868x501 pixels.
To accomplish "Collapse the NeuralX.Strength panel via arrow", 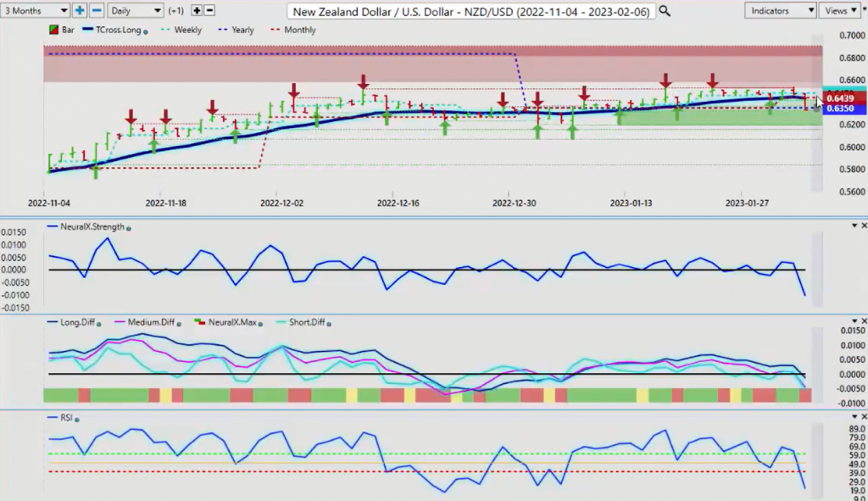I will pyautogui.click(x=854, y=225).
